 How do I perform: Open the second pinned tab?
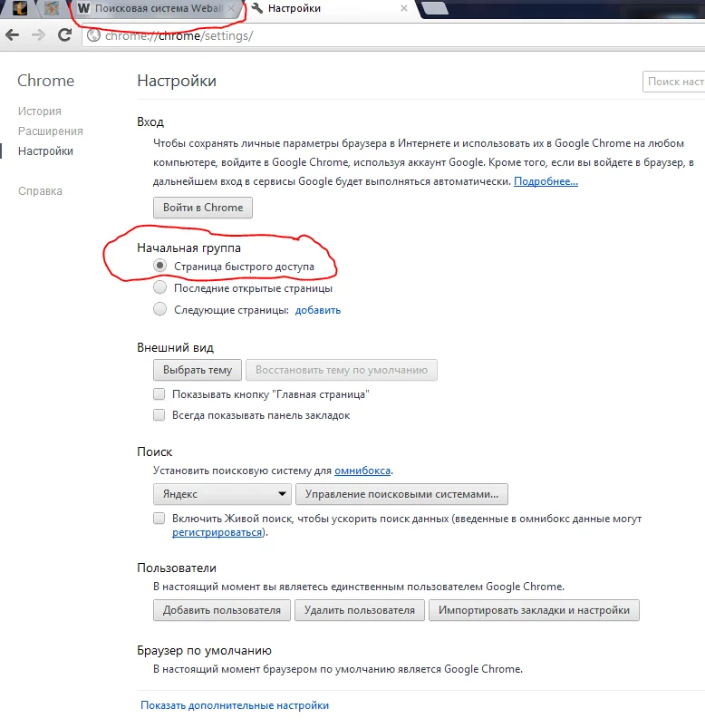[x=52, y=8]
